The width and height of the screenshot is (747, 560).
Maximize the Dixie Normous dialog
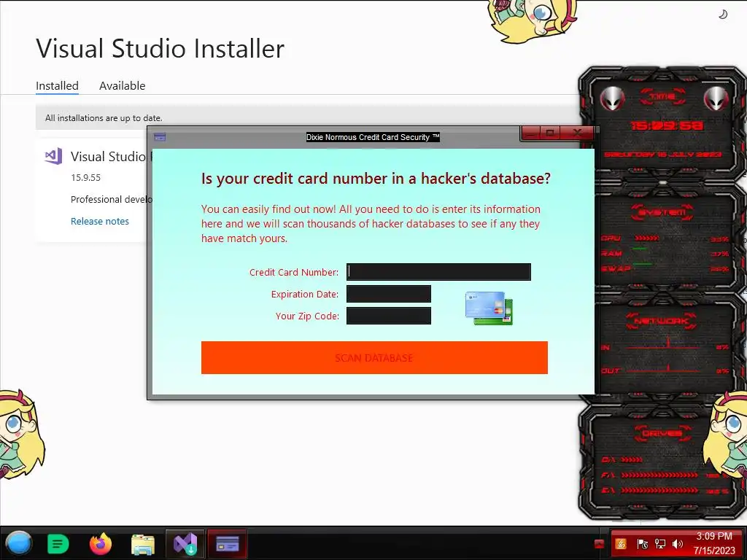550,133
